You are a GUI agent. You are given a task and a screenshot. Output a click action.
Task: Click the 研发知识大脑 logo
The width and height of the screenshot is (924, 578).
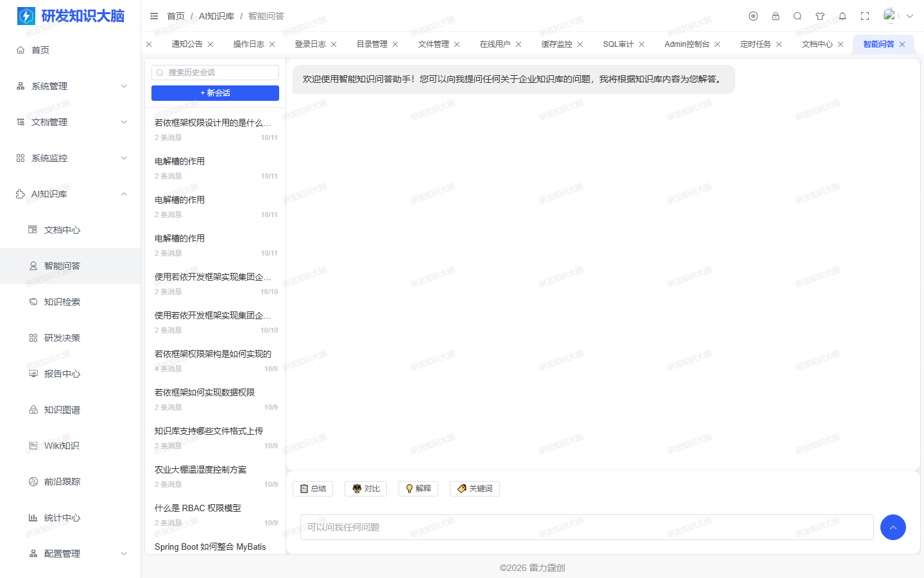click(x=71, y=16)
